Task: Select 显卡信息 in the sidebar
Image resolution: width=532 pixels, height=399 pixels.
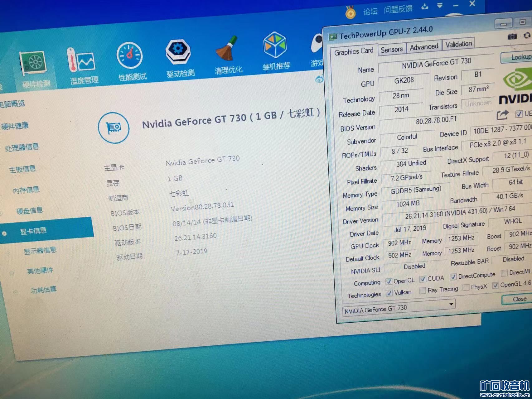Action: pos(47,231)
